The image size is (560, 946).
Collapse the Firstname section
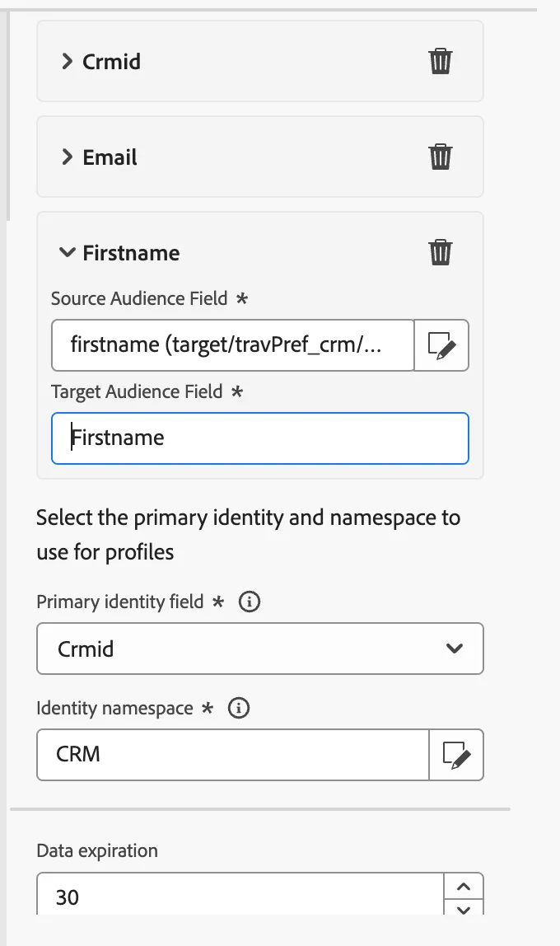(68, 252)
